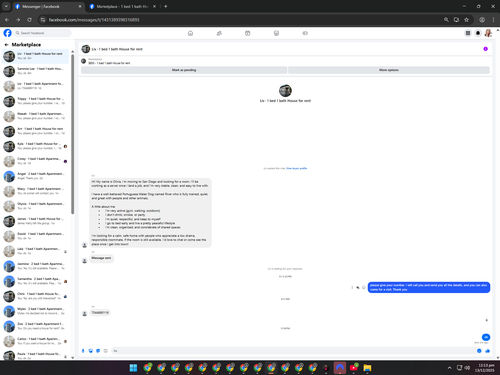Open Watch video icon in top navigation
This screenshot has width=500, height=375.
click(x=247, y=33)
